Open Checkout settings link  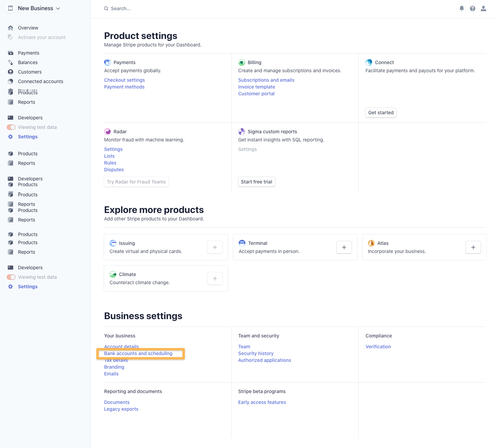[124, 80]
